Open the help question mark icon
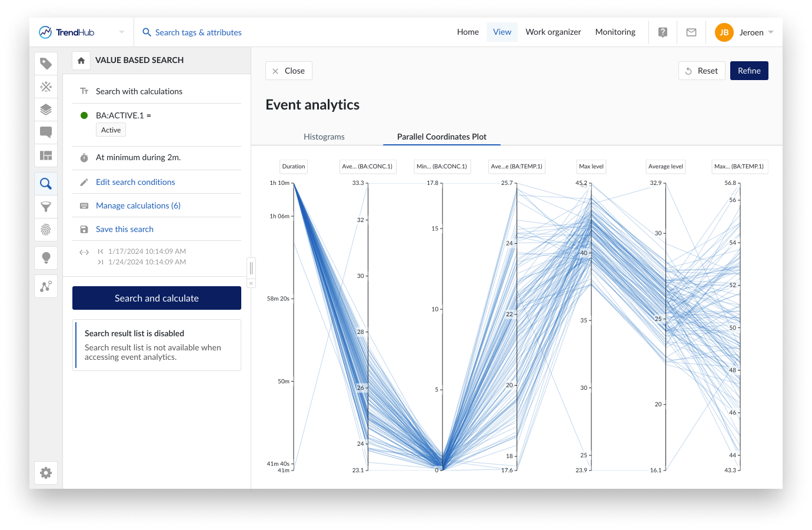The height and width of the screenshot is (530, 812). (x=663, y=32)
